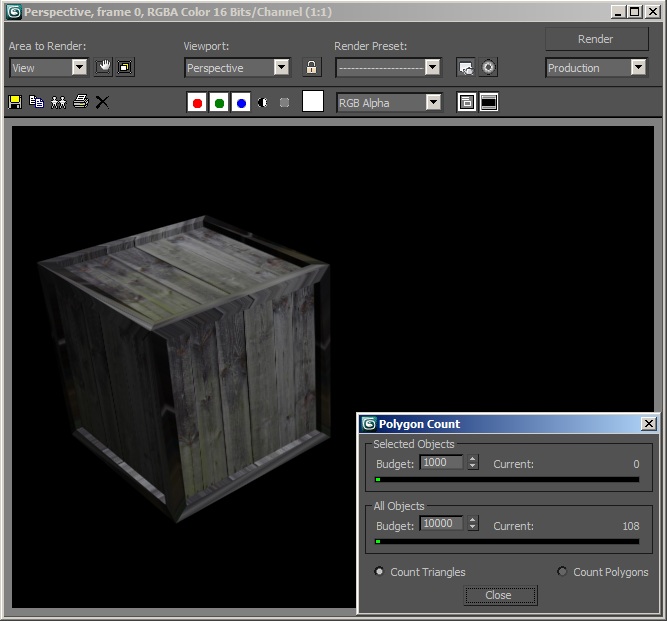The image size is (667, 621).
Task: Toggle the alpha channel display
Action: tap(262, 103)
